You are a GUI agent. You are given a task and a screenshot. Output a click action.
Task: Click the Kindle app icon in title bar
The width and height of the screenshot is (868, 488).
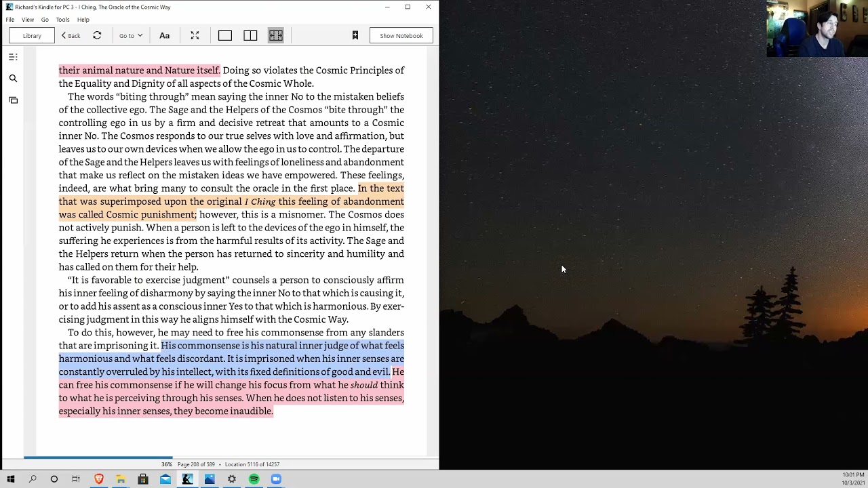point(9,7)
